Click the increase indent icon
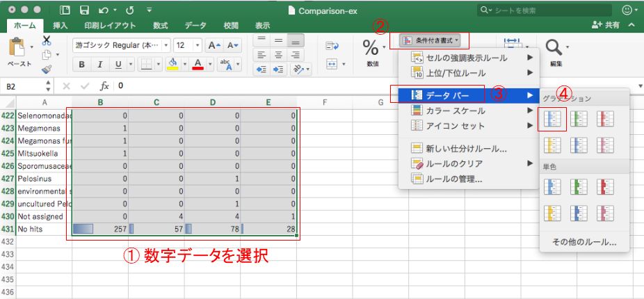The width and height of the screenshot is (644, 299). click(x=279, y=70)
